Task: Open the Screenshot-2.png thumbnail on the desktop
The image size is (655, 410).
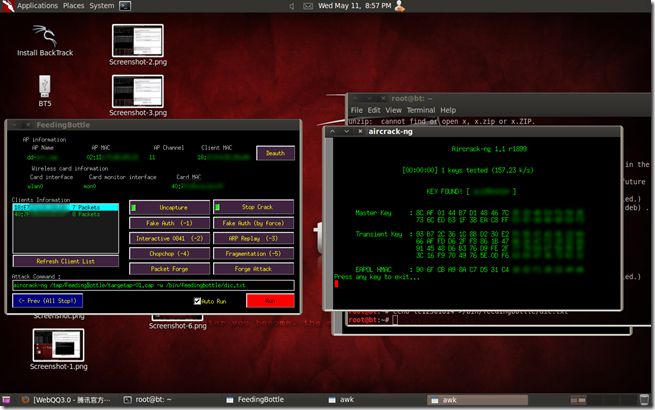Action: point(137,45)
